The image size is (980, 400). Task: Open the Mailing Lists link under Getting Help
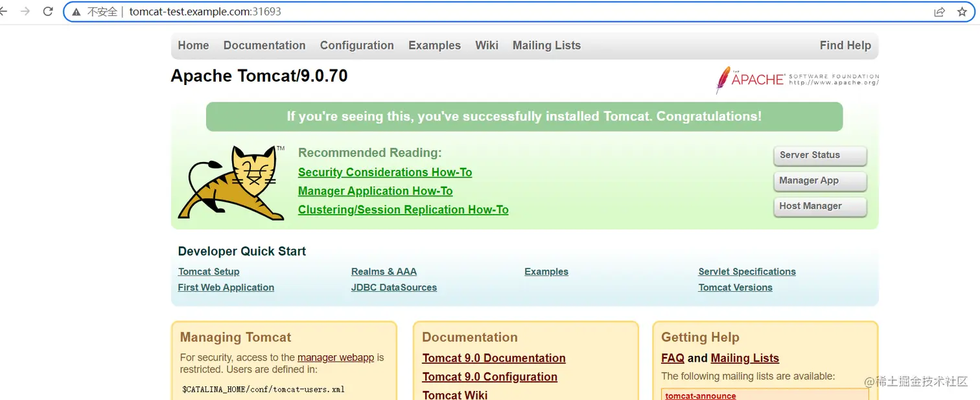[x=745, y=359]
